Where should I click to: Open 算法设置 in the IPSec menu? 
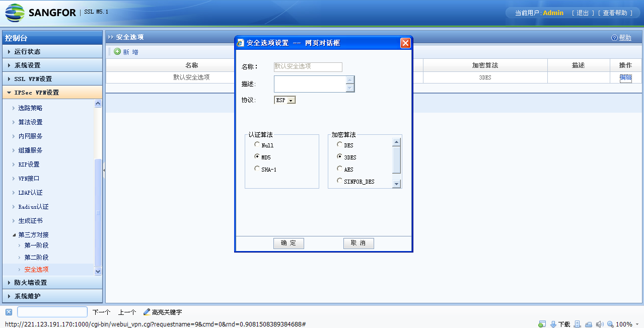pyautogui.click(x=30, y=122)
